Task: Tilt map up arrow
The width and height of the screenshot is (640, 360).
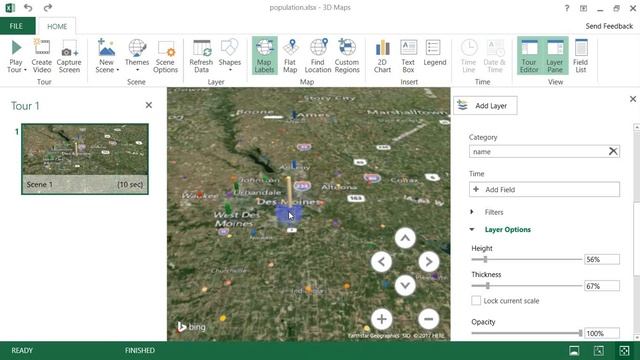Action: point(405,238)
